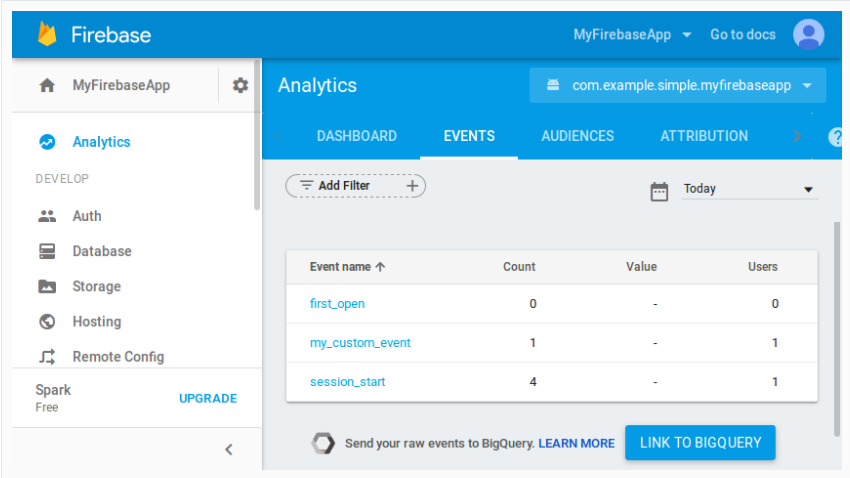Click the Auth people icon
The height and width of the screenshot is (478, 850).
47,216
